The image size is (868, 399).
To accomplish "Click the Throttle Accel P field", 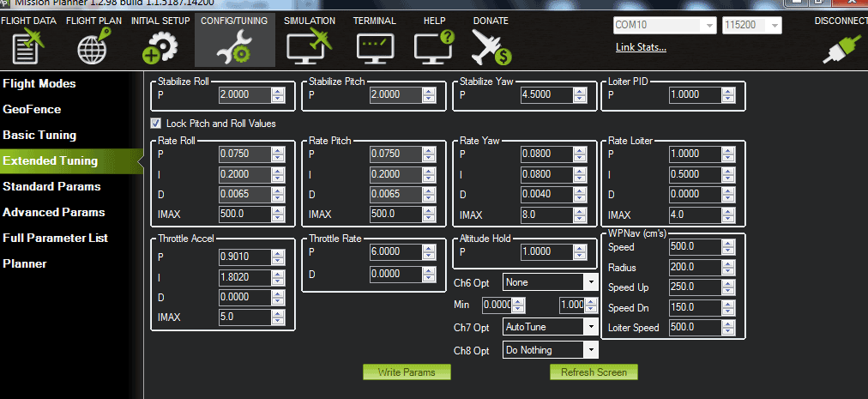I will coord(244,257).
